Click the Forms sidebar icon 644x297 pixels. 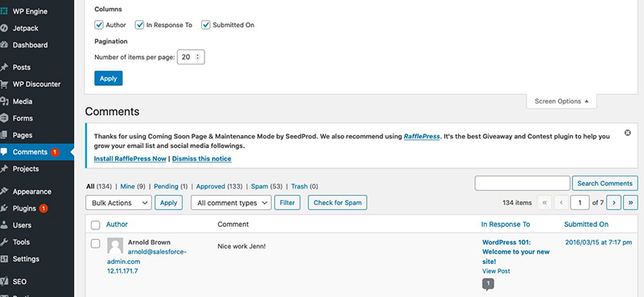click(4, 118)
